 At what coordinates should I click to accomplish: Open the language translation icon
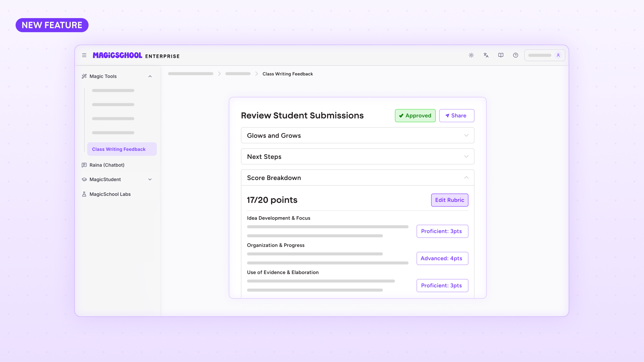(x=486, y=55)
